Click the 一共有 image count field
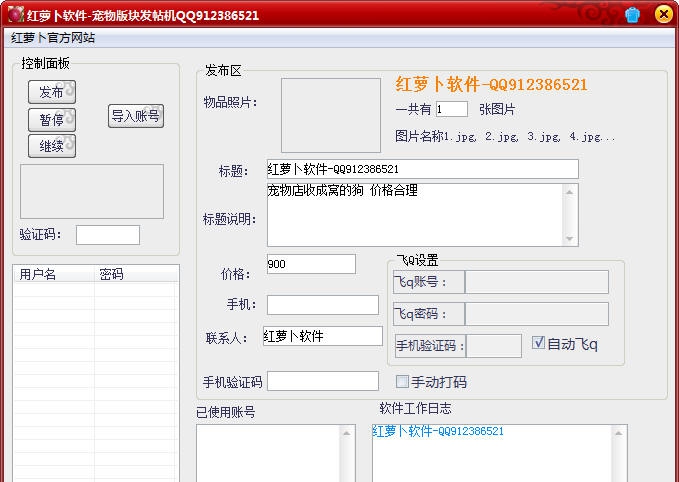This screenshot has height=482, width=679. [452, 109]
